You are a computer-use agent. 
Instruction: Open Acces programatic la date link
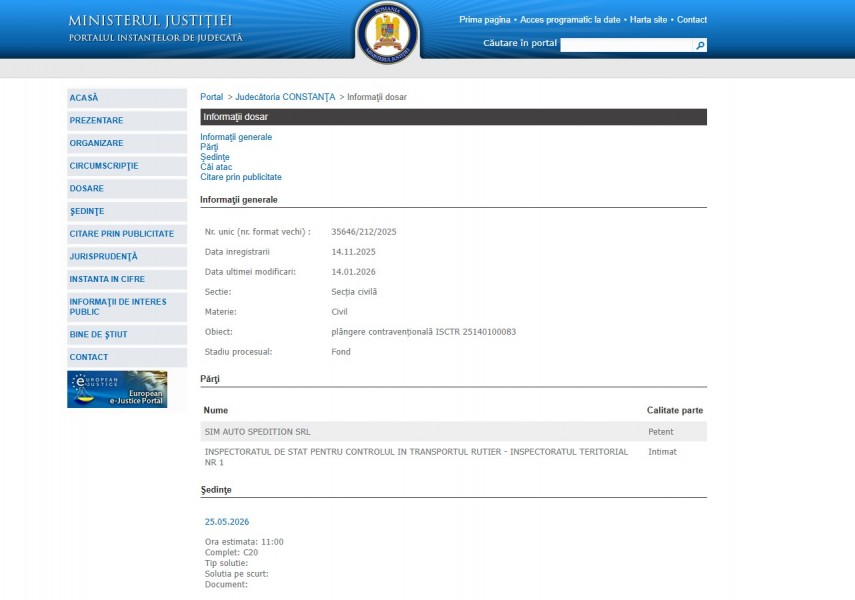[570, 20]
